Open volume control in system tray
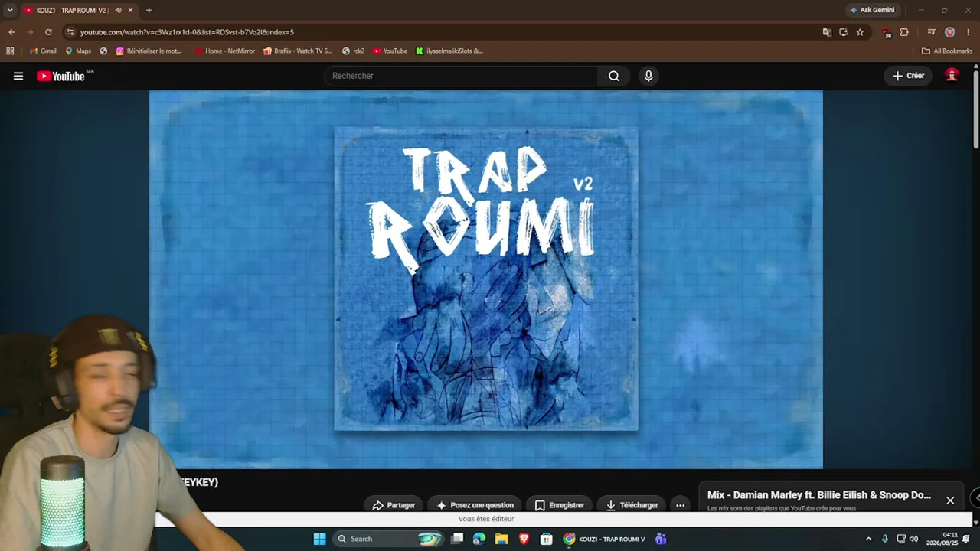This screenshot has height=551, width=980. click(x=913, y=539)
